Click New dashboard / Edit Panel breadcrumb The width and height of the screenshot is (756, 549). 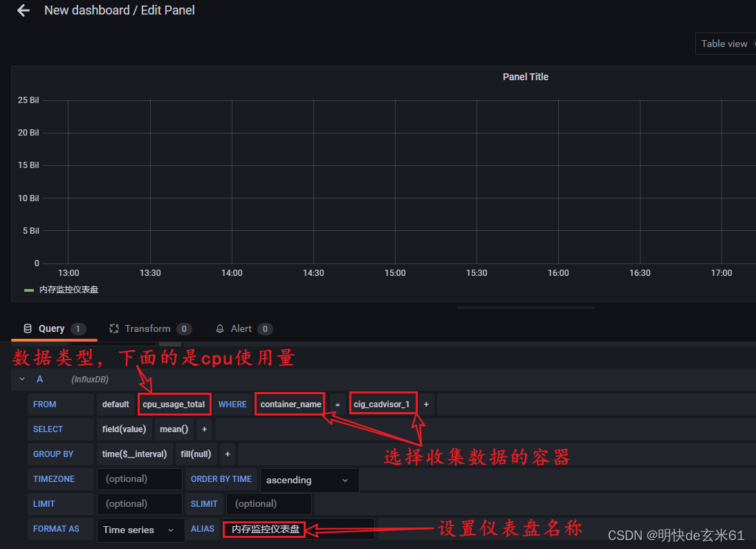[120, 10]
